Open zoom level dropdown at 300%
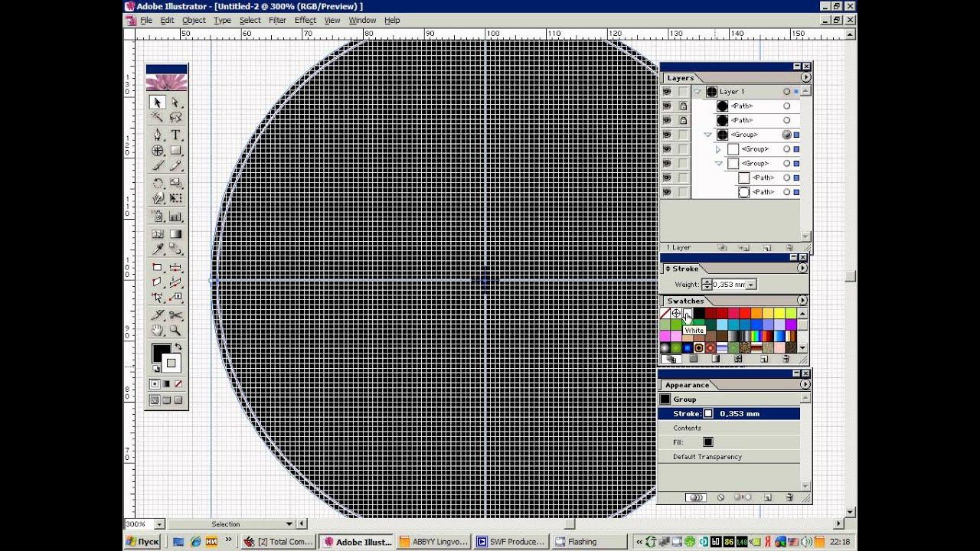980x551 pixels. coord(159,524)
